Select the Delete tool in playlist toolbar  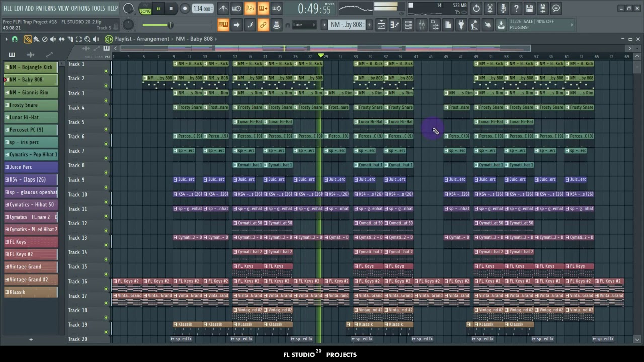[x=45, y=39]
